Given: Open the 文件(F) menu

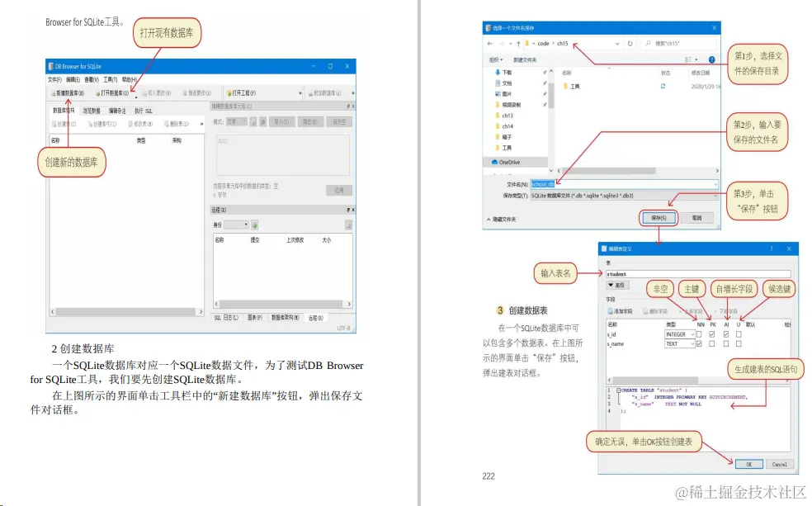Looking at the screenshot, I should (x=55, y=80).
